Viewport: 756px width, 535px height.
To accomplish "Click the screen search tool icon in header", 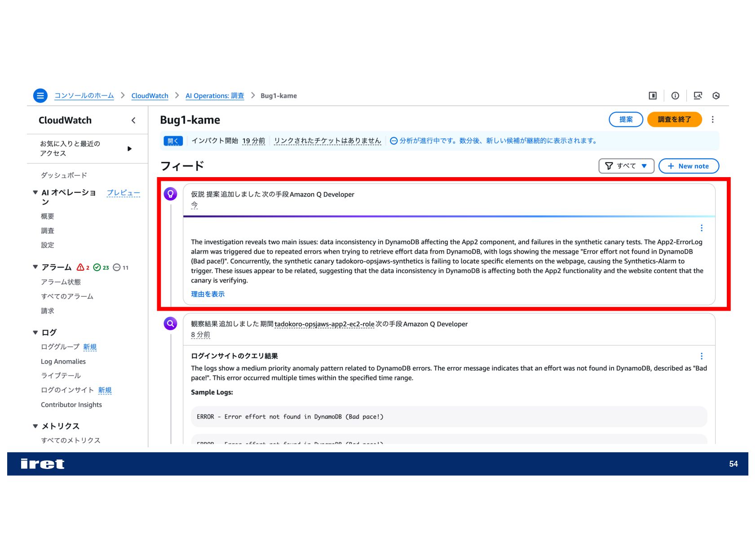I will pos(698,96).
